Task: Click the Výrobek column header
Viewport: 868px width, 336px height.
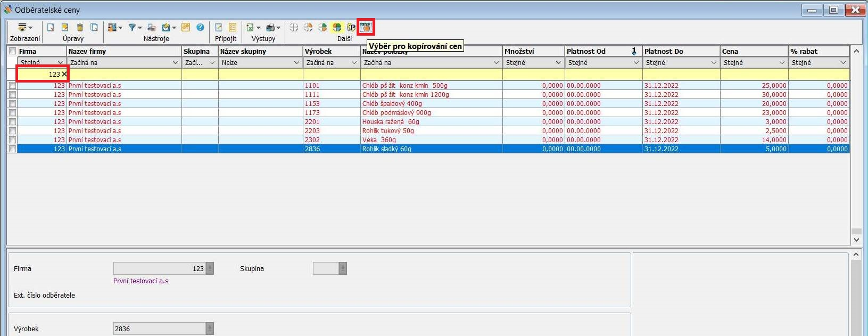Action: pos(331,51)
